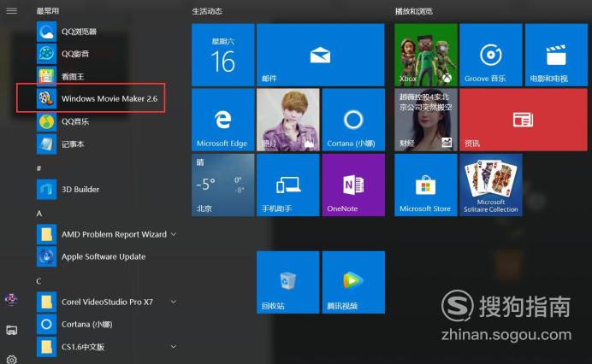
Task: Open the Xbox tile
Action: coord(426,55)
